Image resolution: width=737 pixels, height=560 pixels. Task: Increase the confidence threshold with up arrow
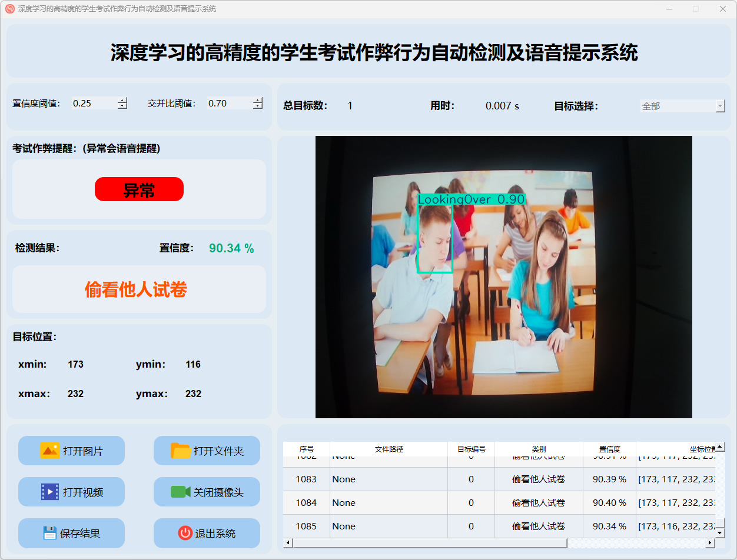click(x=122, y=100)
